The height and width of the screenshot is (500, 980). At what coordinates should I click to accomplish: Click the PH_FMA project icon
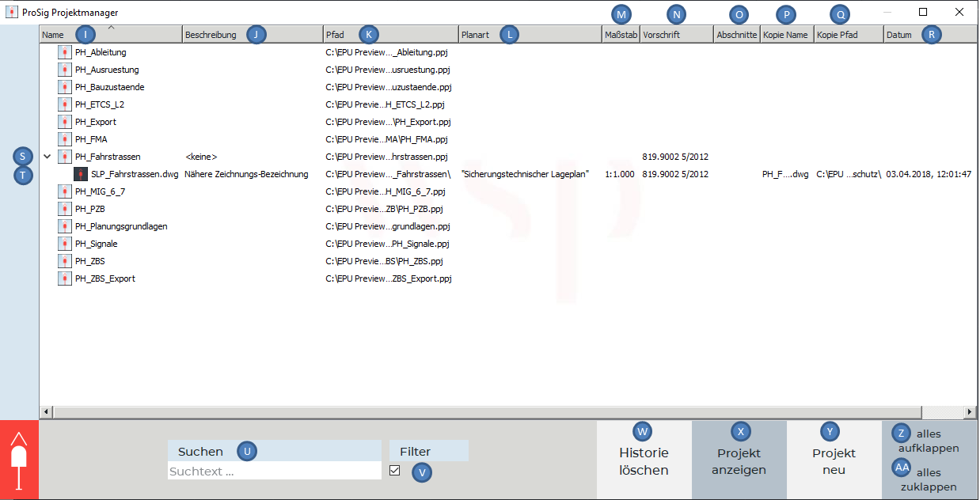click(65, 139)
